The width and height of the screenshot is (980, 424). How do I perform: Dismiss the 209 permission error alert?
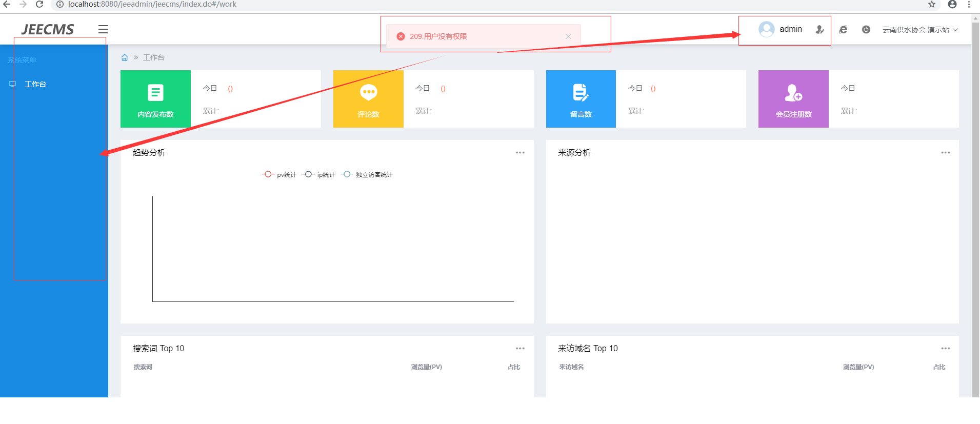568,36
